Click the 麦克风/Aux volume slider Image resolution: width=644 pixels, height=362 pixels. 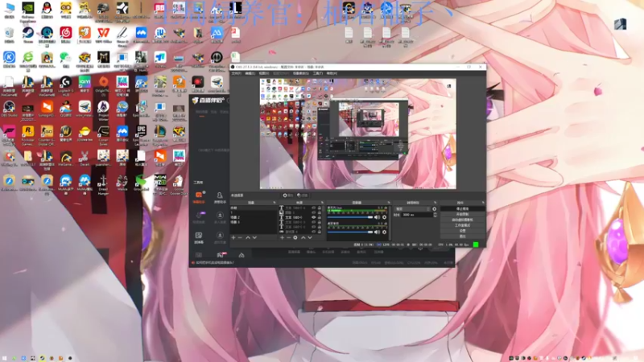coord(350,217)
